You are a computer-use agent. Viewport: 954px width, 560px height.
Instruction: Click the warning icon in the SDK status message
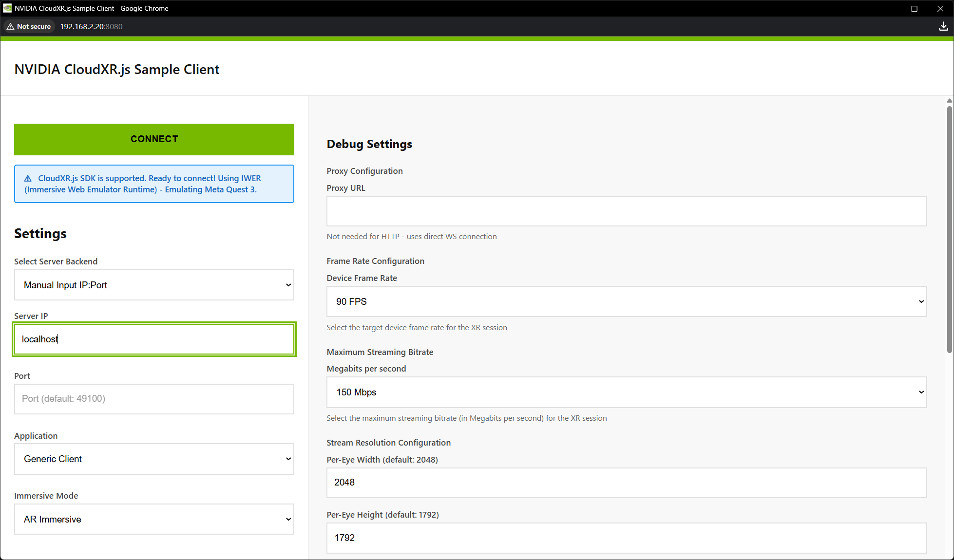[28, 178]
